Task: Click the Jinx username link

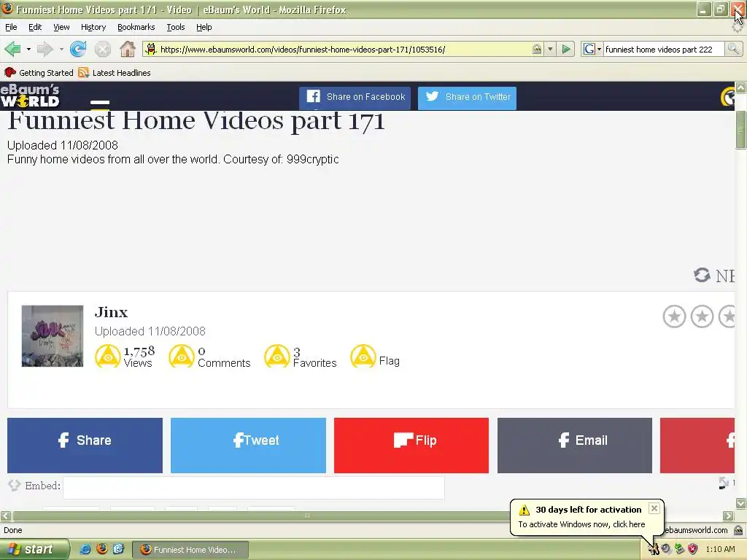Action: pyautogui.click(x=111, y=312)
